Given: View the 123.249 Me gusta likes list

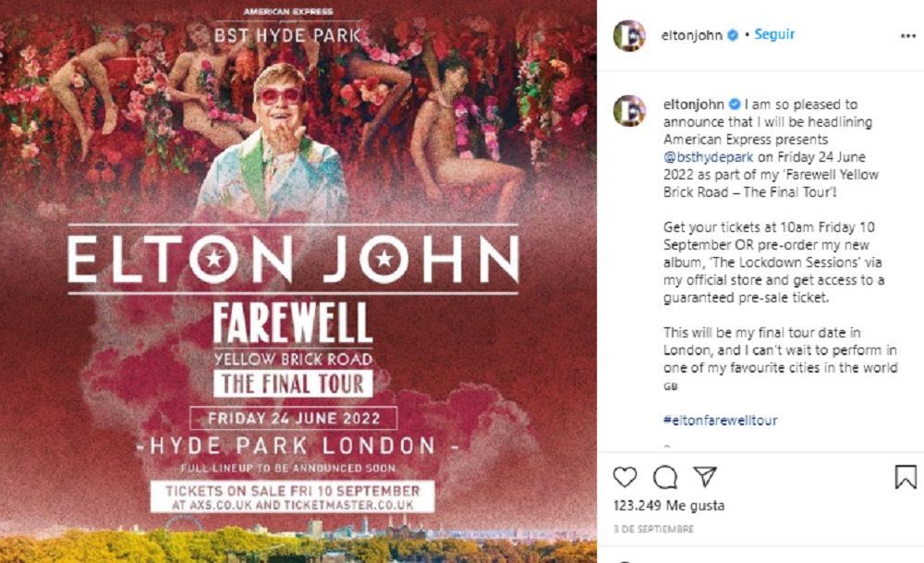Looking at the screenshot, I should 669,506.
